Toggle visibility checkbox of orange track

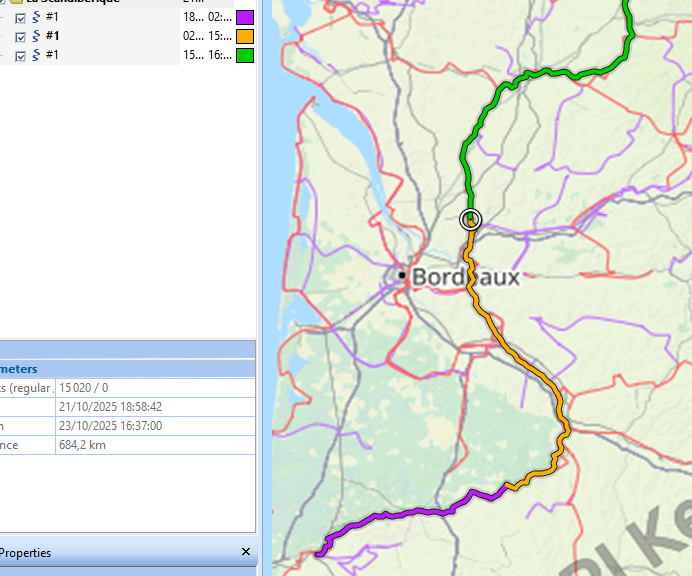click(21, 36)
